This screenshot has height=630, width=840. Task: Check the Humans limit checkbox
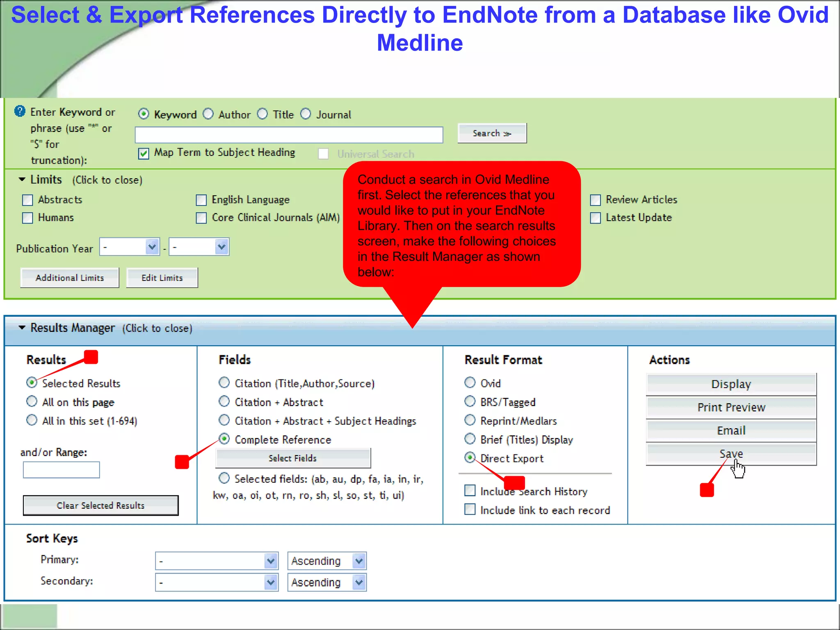coord(27,218)
